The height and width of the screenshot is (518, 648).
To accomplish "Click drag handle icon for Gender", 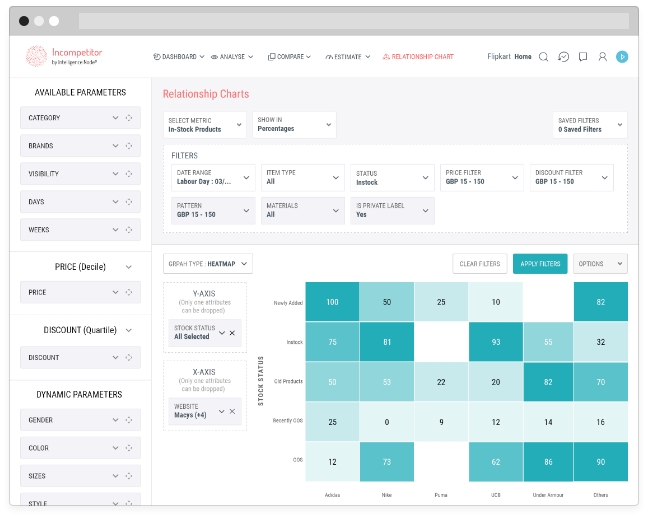I will click(129, 420).
